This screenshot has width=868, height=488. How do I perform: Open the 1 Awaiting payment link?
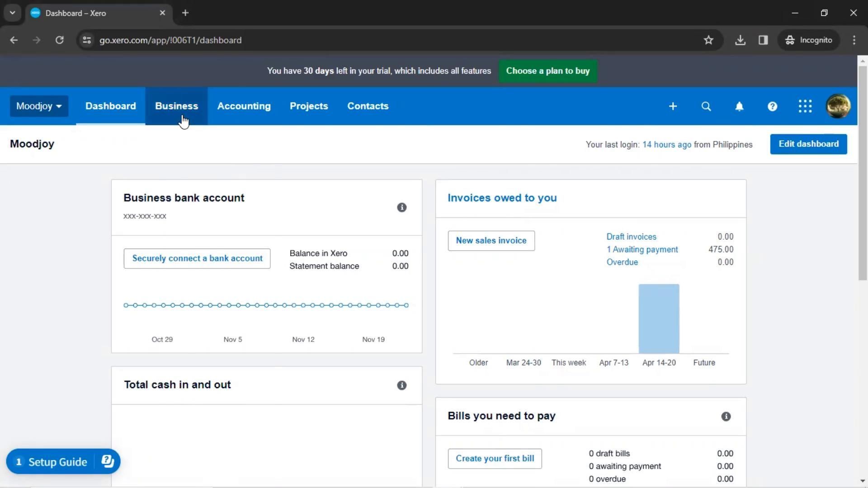coord(642,249)
